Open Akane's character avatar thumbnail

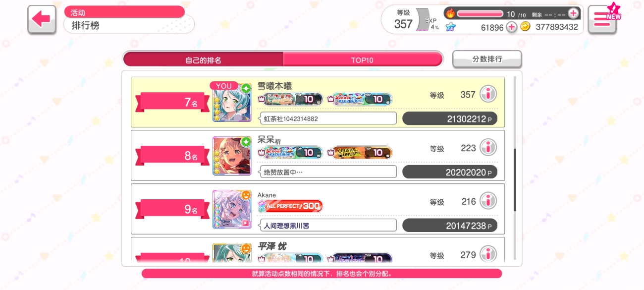tap(232, 209)
